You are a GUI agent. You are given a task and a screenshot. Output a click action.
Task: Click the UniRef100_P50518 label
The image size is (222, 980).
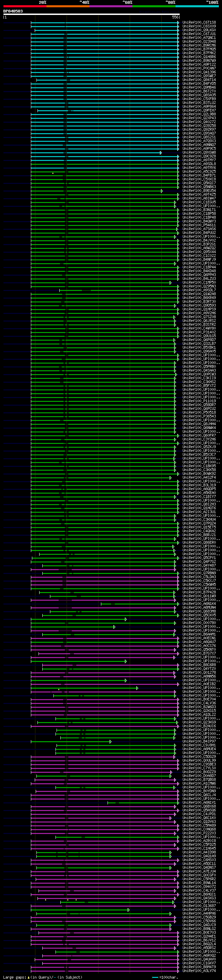[199, 412]
